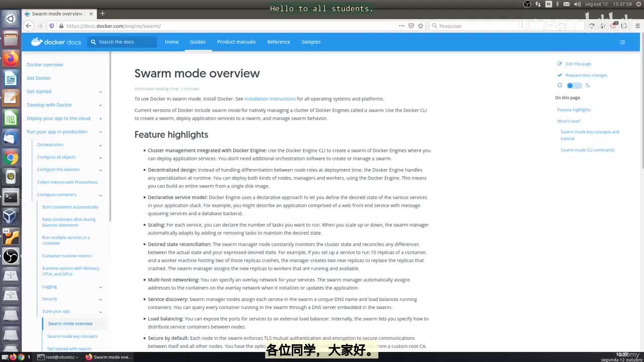Screen dimensions: 644x362
Task: Open Swarm mode key concepts in sidebar
Action: pos(72,336)
